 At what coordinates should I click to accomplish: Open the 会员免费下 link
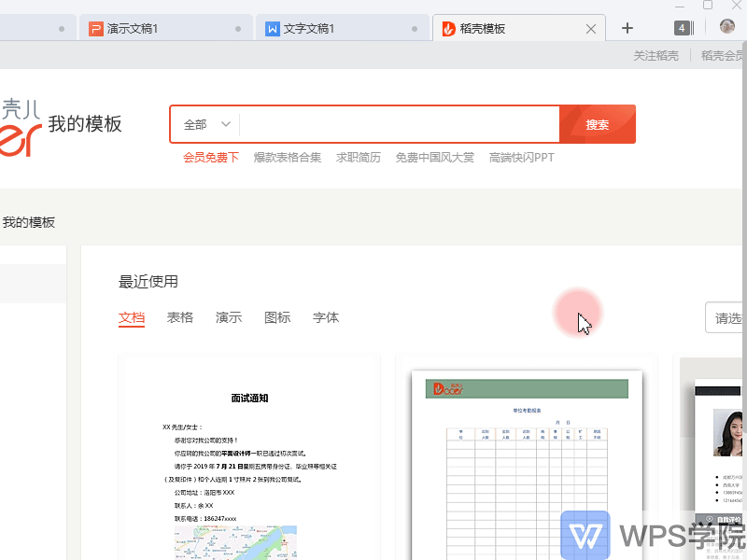[211, 158]
